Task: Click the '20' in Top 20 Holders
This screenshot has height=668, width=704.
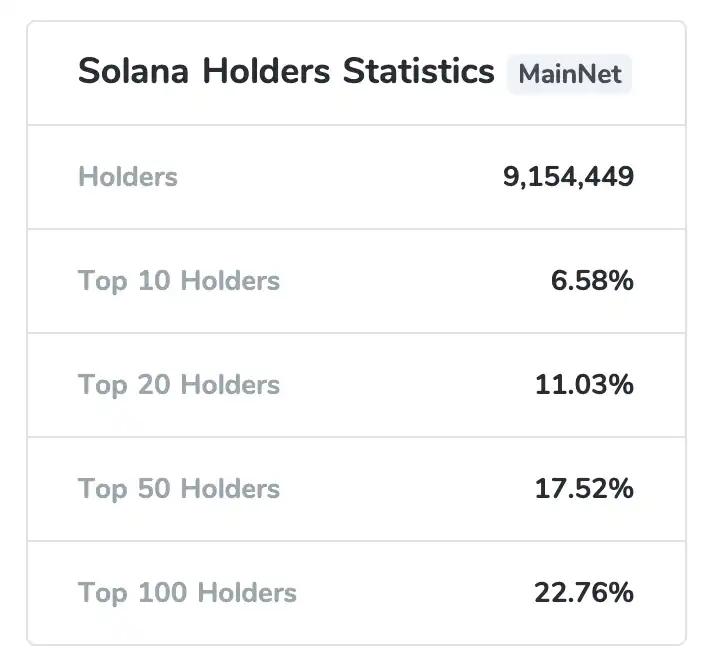Action: [155, 385]
